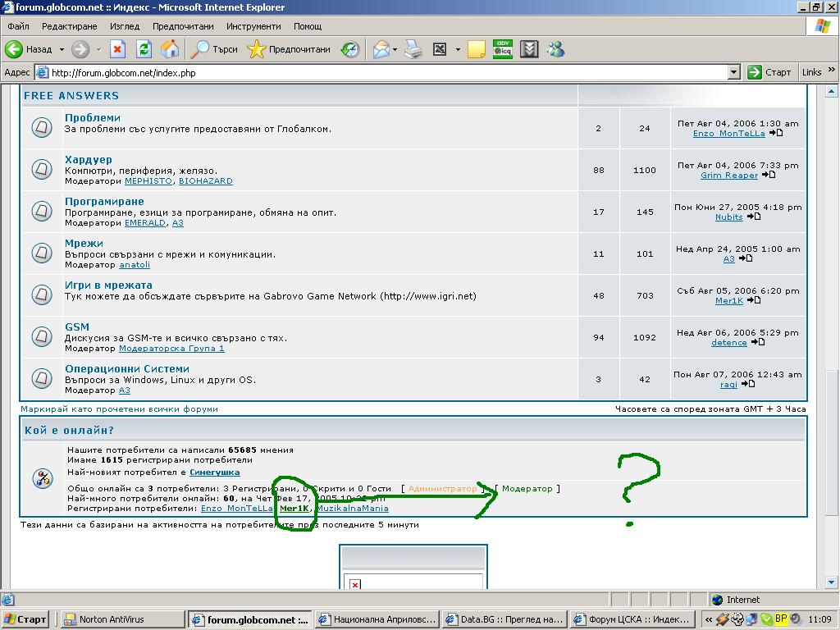The height and width of the screenshot is (630, 840).
Task: Click the Refresh page icon
Action: pyautogui.click(x=144, y=49)
